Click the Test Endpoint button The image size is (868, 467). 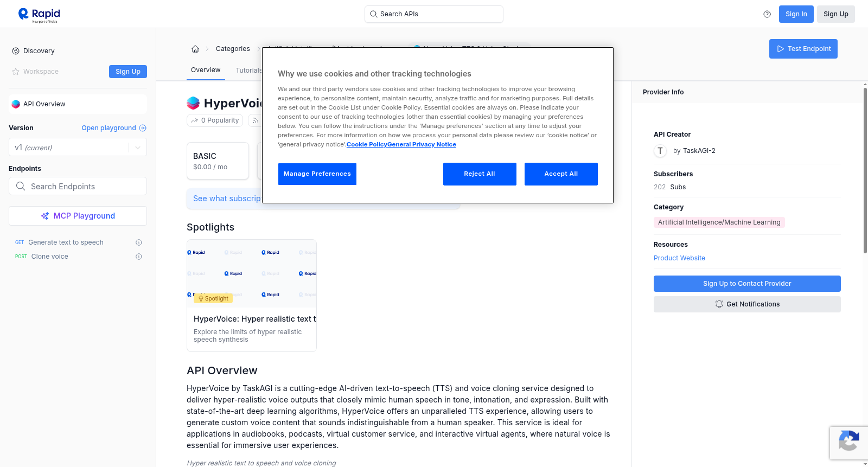pyautogui.click(x=803, y=49)
